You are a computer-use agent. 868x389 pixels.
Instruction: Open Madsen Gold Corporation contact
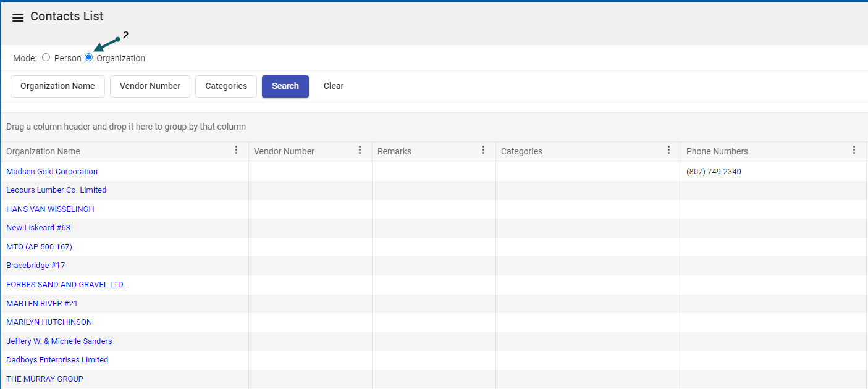pyautogui.click(x=52, y=172)
